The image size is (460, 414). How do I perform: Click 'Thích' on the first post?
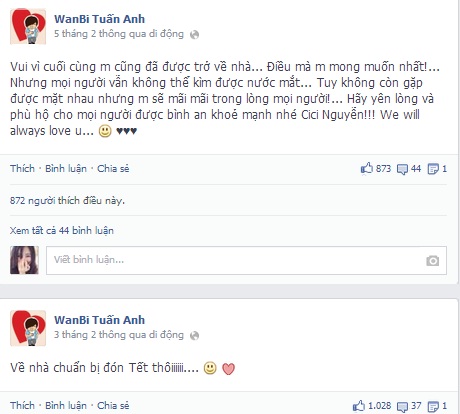point(22,168)
